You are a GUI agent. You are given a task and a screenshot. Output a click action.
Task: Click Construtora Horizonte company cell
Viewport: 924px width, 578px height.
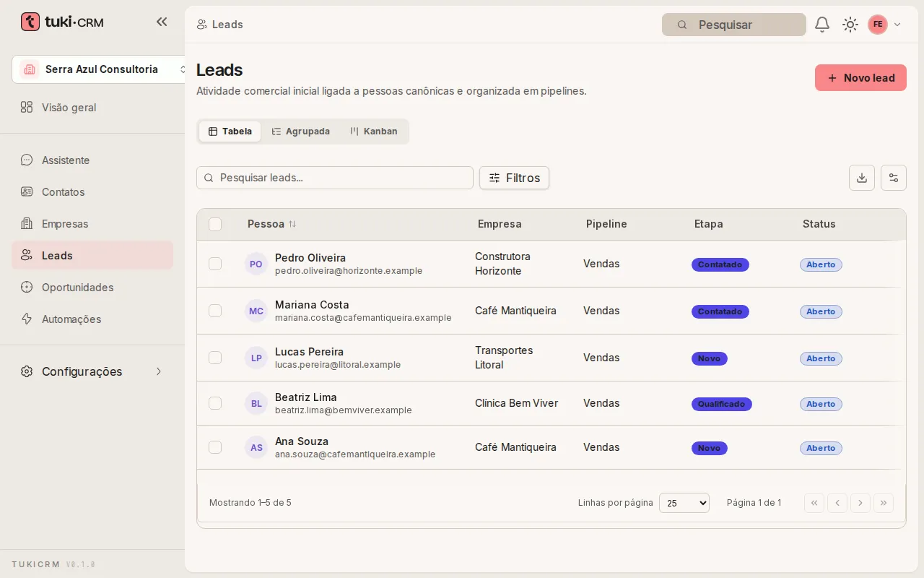point(503,264)
